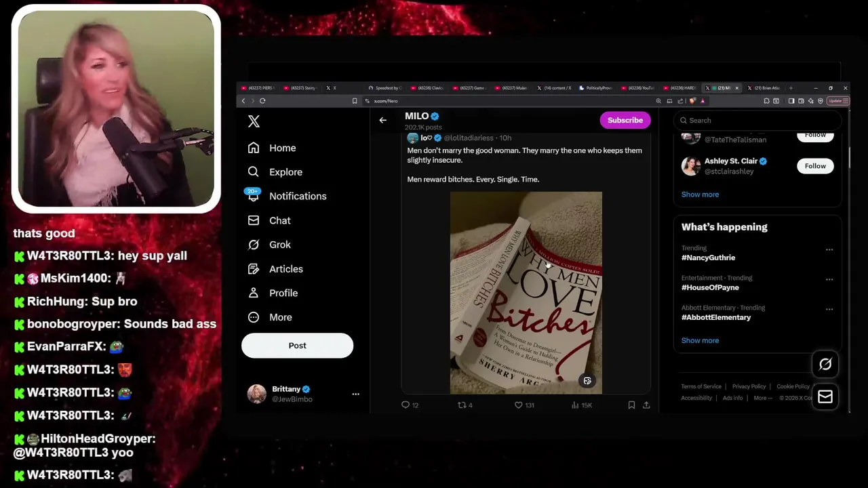
Task: View post analytics showing 15K
Action: click(581, 405)
